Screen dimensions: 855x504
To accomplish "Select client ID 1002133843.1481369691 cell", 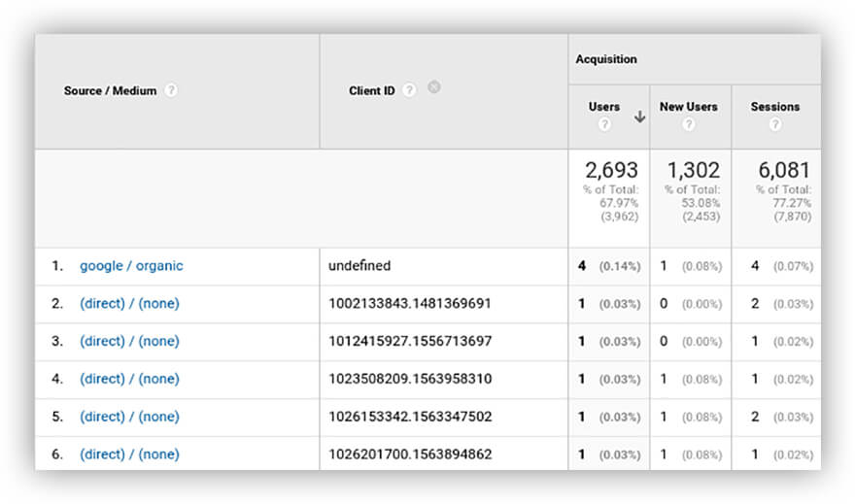I will coord(410,304).
